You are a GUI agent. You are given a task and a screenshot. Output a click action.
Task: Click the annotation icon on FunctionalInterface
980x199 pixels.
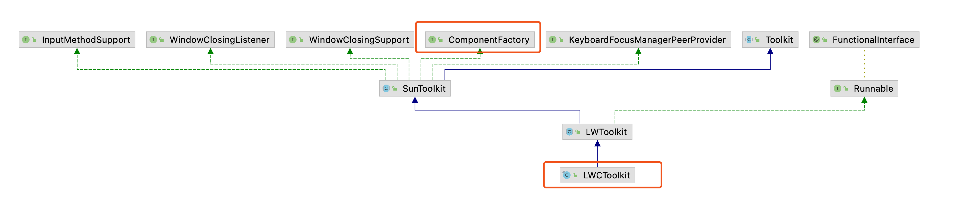(x=816, y=40)
